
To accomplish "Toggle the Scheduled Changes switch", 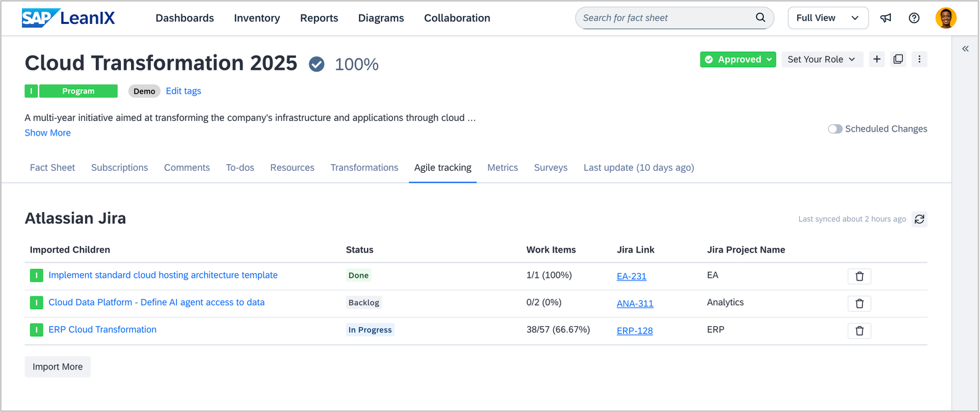I will click(x=835, y=129).
